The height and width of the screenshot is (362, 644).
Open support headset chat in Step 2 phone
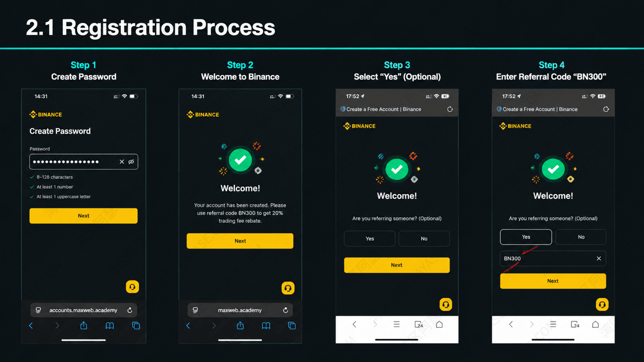coord(288,288)
